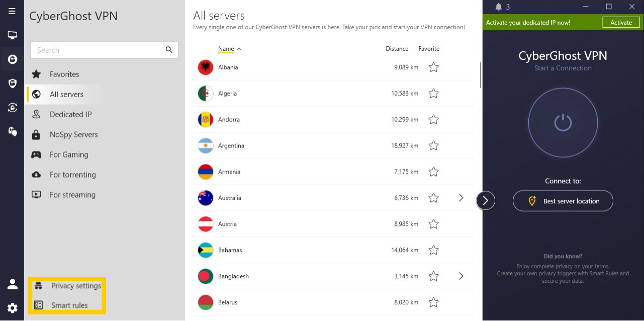The image size is (644, 321).
Task: Select the Austria server name
Action: click(227, 224)
